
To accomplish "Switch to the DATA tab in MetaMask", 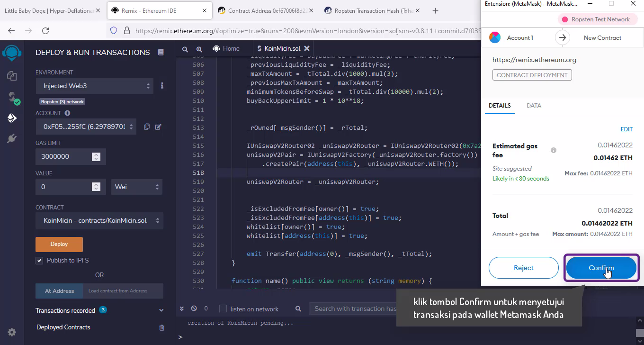I will pyautogui.click(x=534, y=106).
